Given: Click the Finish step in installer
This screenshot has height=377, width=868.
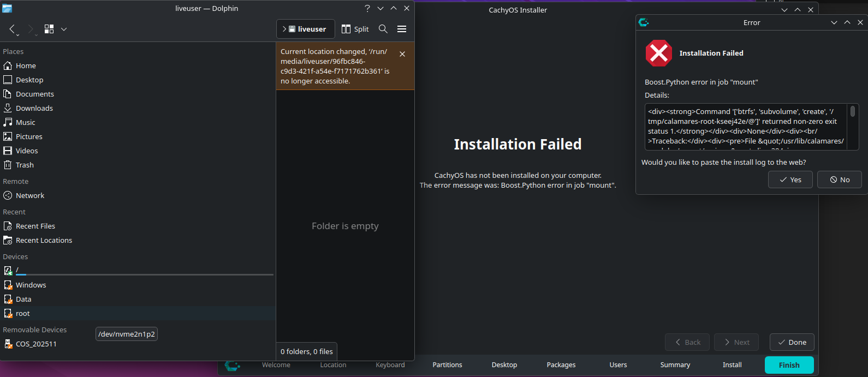Looking at the screenshot, I should (x=789, y=365).
